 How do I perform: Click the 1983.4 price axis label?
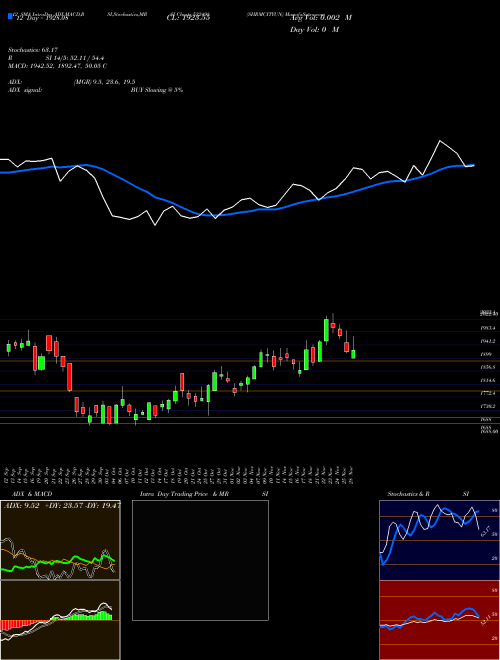[x=488, y=328]
